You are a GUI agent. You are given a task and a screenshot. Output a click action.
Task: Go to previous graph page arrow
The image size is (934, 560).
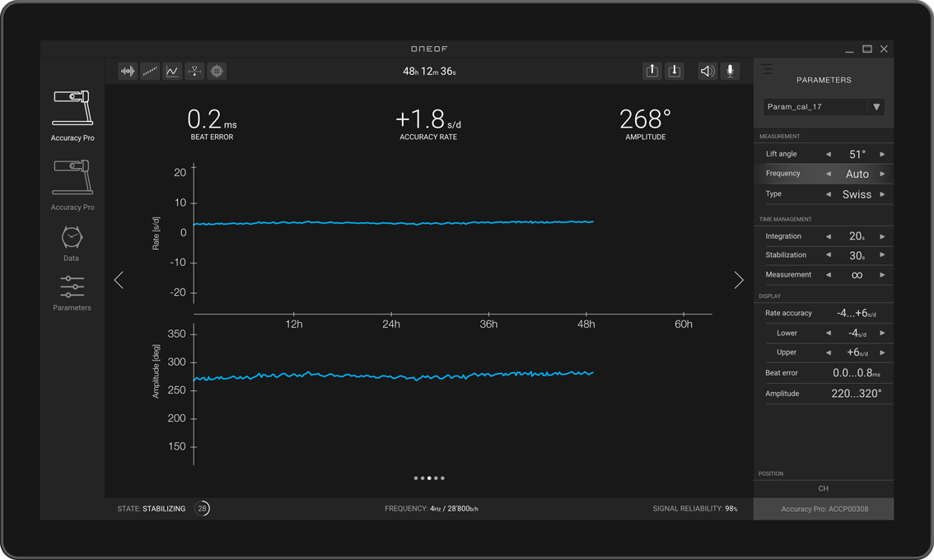point(119,280)
